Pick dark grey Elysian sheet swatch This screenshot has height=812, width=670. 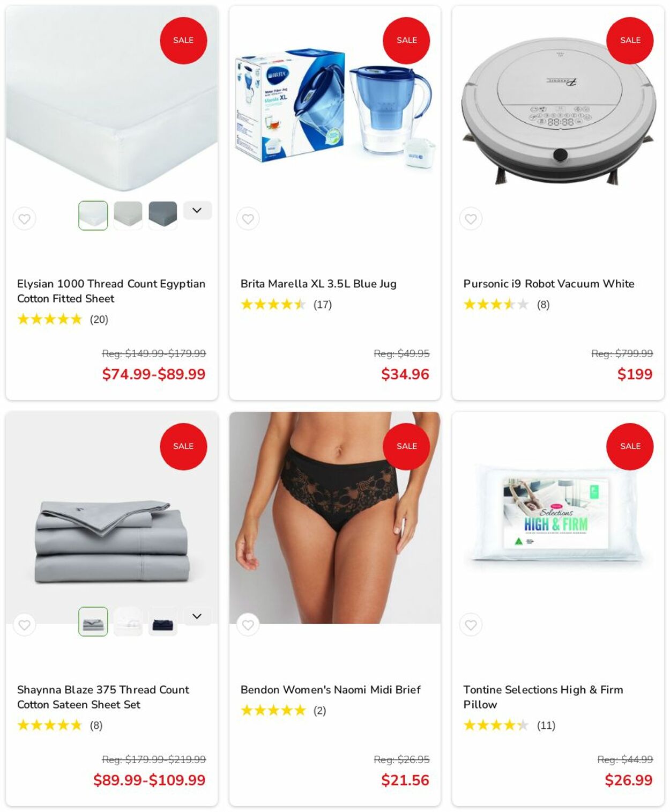click(x=163, y=216)
